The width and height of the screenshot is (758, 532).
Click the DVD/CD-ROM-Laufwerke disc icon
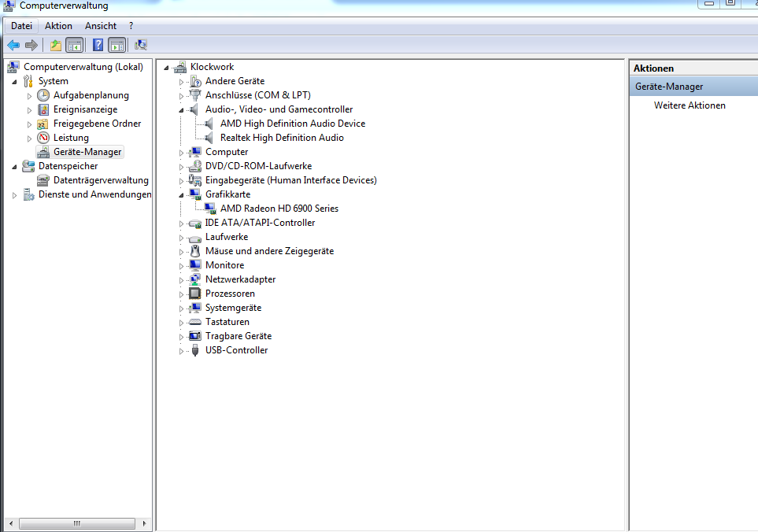pos(195,166)
